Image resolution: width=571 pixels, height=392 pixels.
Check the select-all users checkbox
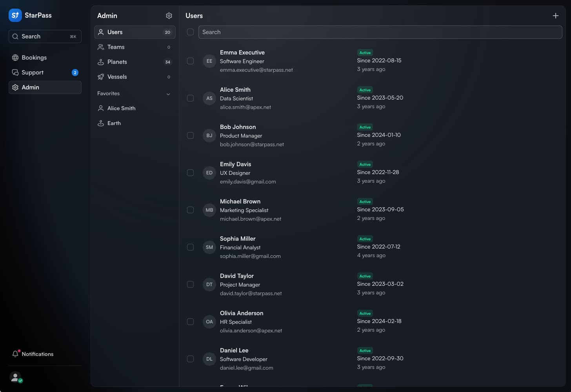pos(190,32)
